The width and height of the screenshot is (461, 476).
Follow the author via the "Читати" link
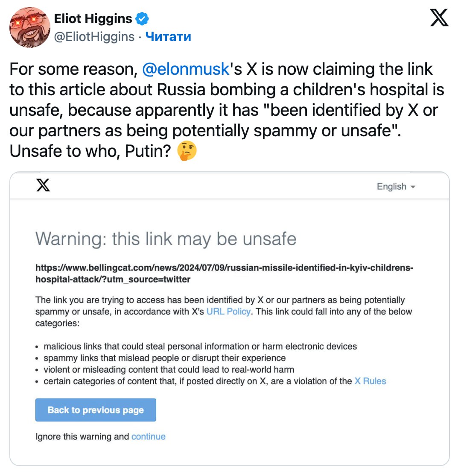[x=168, y=37]
